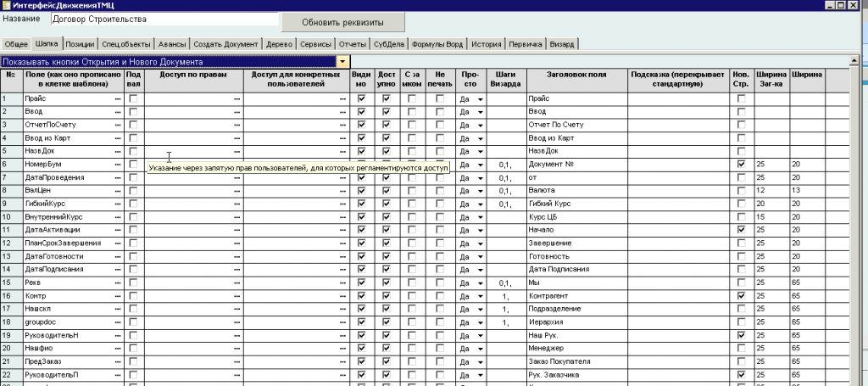Image resolution: width=868 pixels, height=386 pixels.
Task: Open the Просто dropdown for ДатаГотовности row
Action: pos(480,257)
